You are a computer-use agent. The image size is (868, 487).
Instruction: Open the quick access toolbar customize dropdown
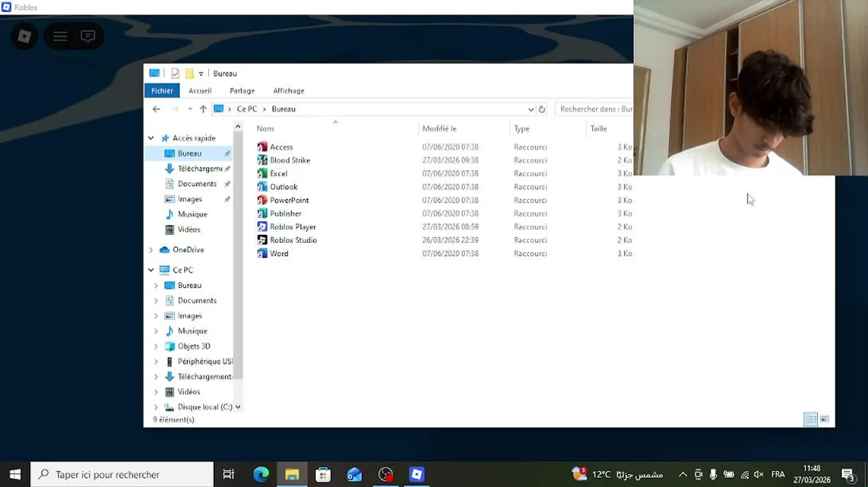[x=201, y=74]
